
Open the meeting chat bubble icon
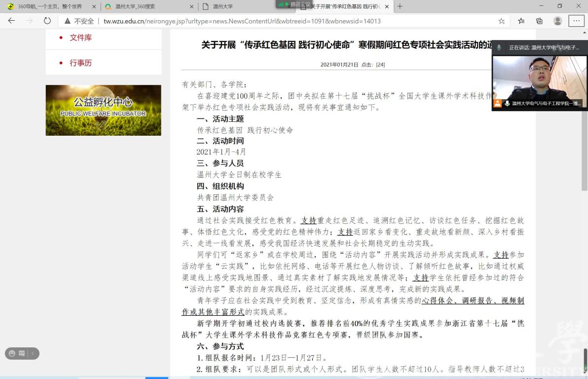click(22, 353)
